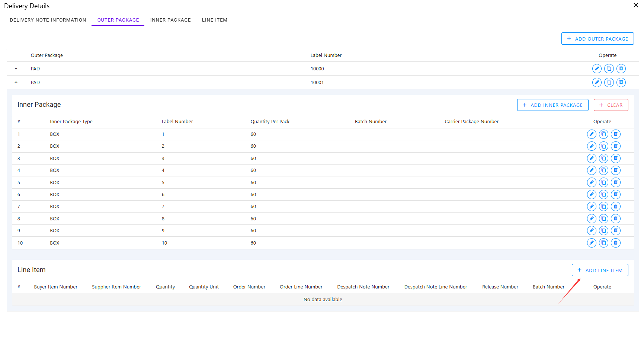Copy inner package row 8
The width and height of the screenshot is (644, 351).
point(603,219)
